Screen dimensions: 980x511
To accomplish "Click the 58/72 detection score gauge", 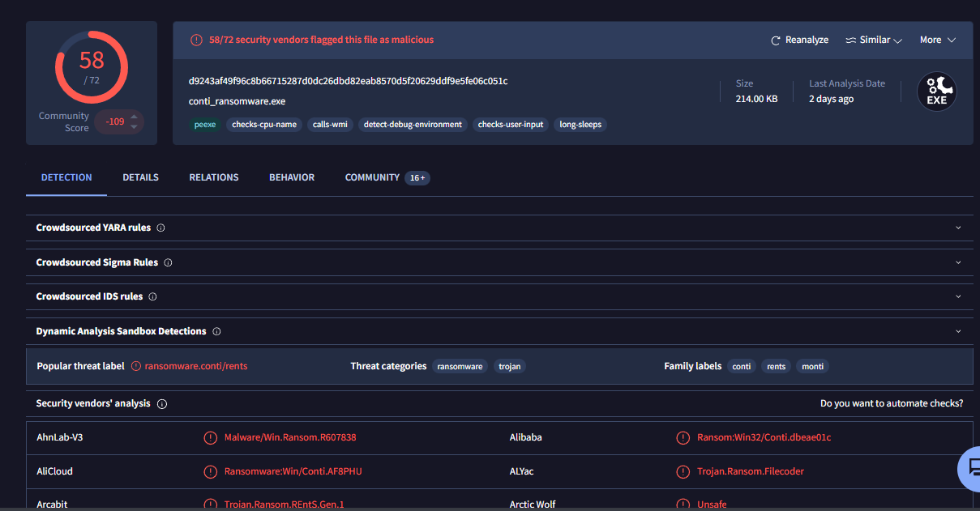I will [91, 67].
